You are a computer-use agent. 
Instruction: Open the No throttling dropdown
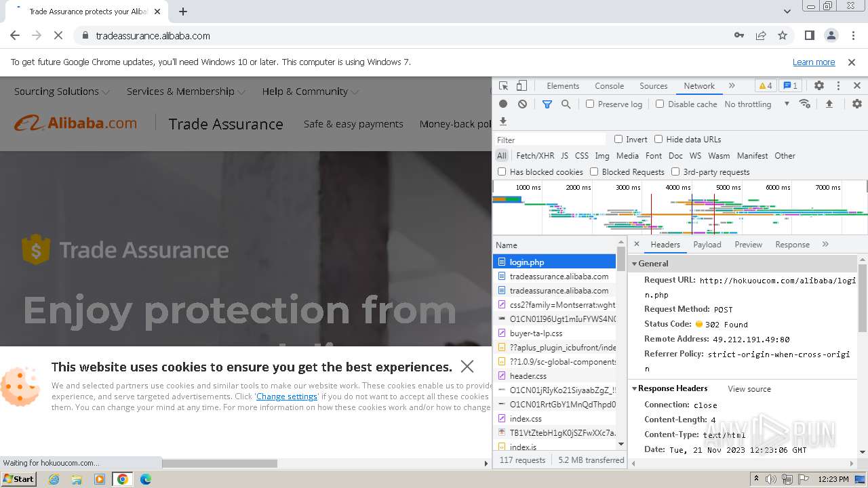(x=757, y=104)
